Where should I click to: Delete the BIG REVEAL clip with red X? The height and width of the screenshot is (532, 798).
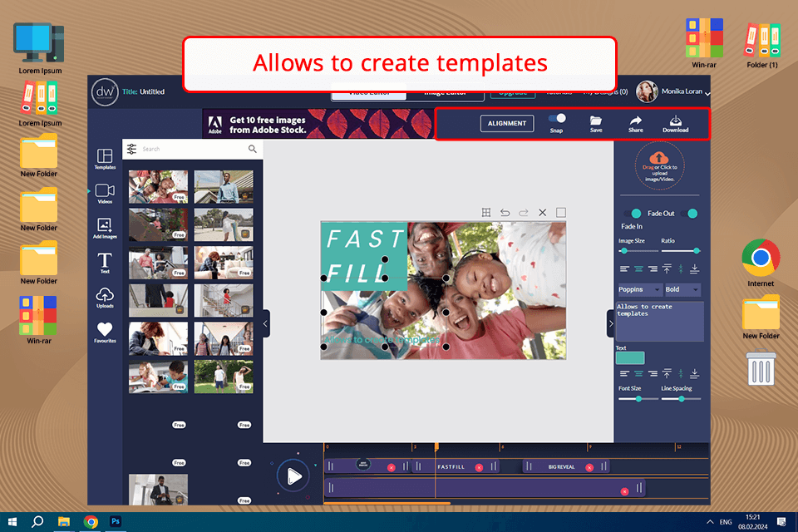589,467
